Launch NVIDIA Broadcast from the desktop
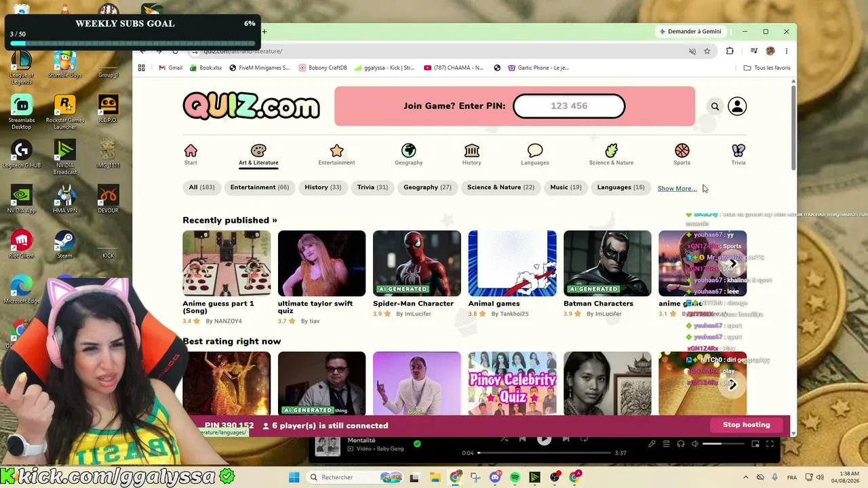Viewport: 868px width, 488px height. click(64, 157)
